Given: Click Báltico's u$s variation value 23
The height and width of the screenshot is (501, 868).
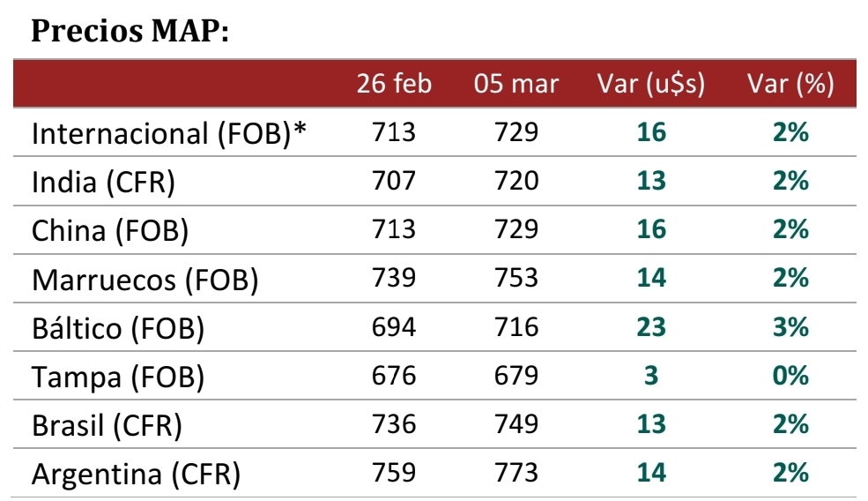Looking at the screenshot, I should click(650, 327).
